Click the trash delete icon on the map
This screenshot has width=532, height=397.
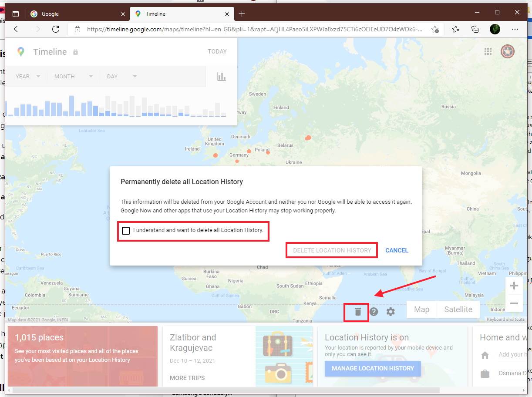pyautogui.click(x=357, y=311)
